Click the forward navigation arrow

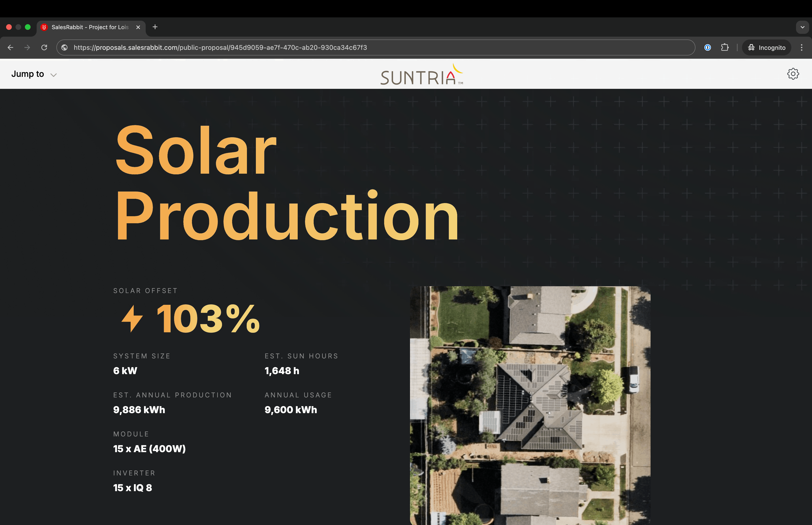[x=27, y=47]
